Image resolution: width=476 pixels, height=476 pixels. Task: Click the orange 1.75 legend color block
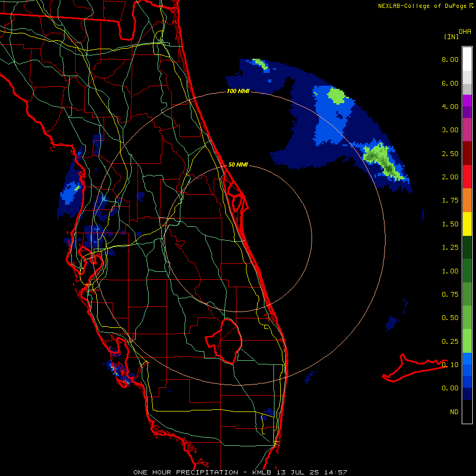[x=467, y=200]
